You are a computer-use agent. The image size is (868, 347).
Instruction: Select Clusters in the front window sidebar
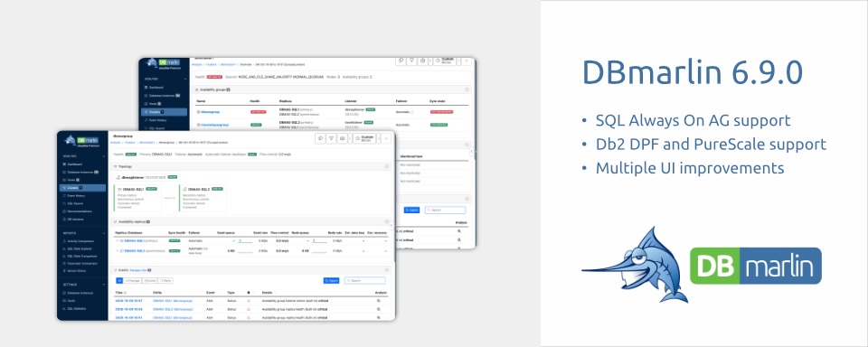coord(82,188)
